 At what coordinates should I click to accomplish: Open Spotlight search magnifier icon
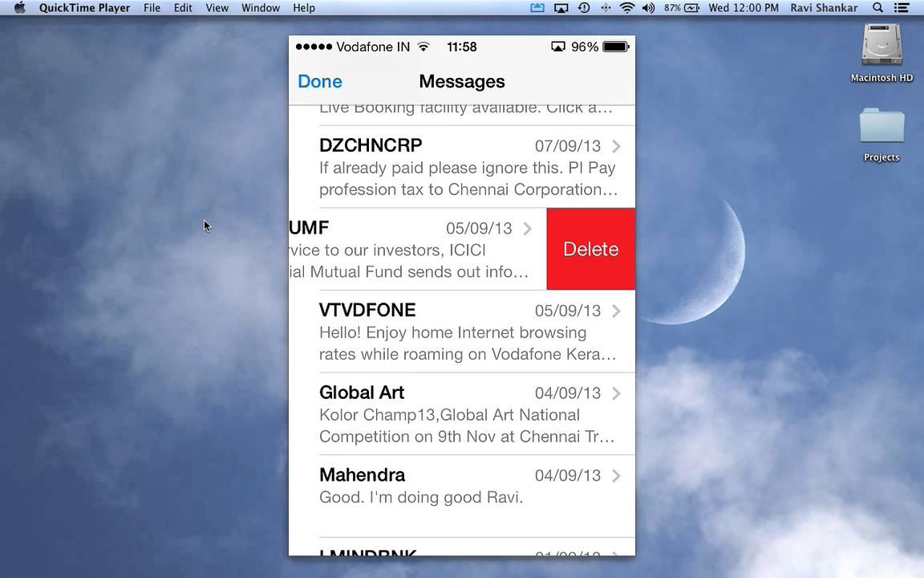(877, 8)
